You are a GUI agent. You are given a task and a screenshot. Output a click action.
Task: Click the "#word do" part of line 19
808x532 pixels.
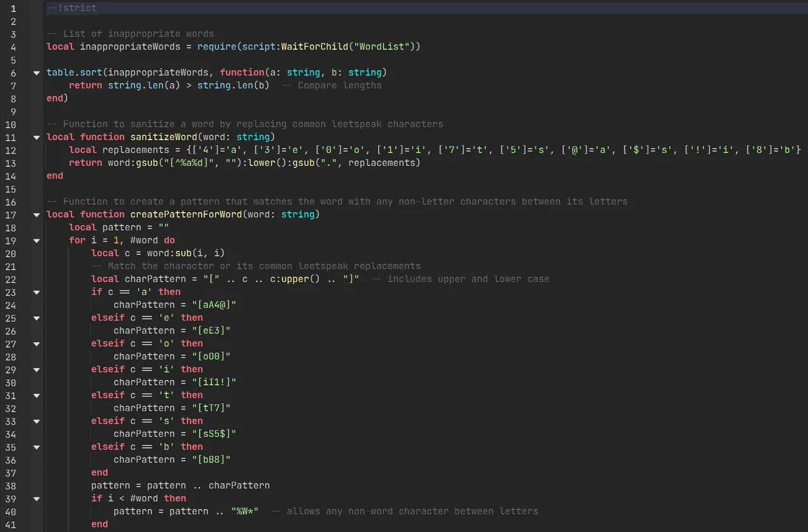pyautogui.click(x=152, y=240)
